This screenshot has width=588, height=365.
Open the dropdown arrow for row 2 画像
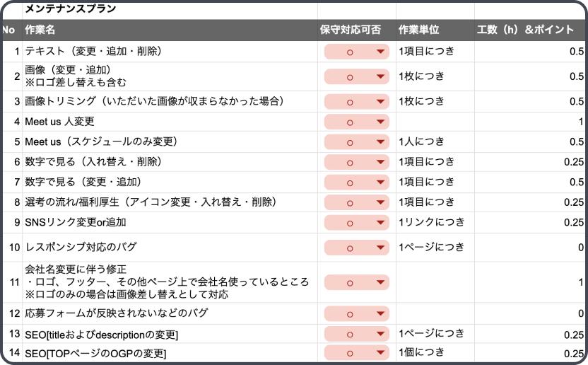[x=381, y=76]
